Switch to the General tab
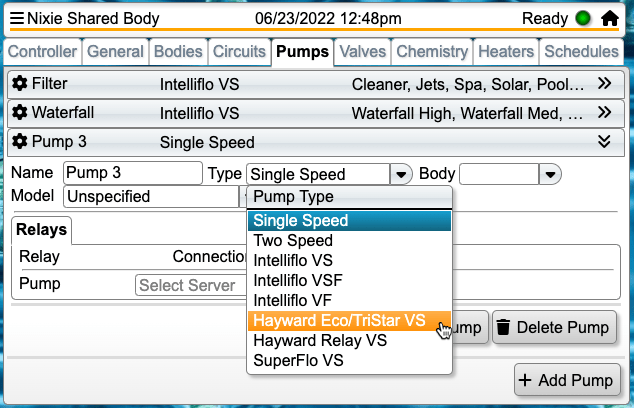The image size is (634, 408). [115, 52]
